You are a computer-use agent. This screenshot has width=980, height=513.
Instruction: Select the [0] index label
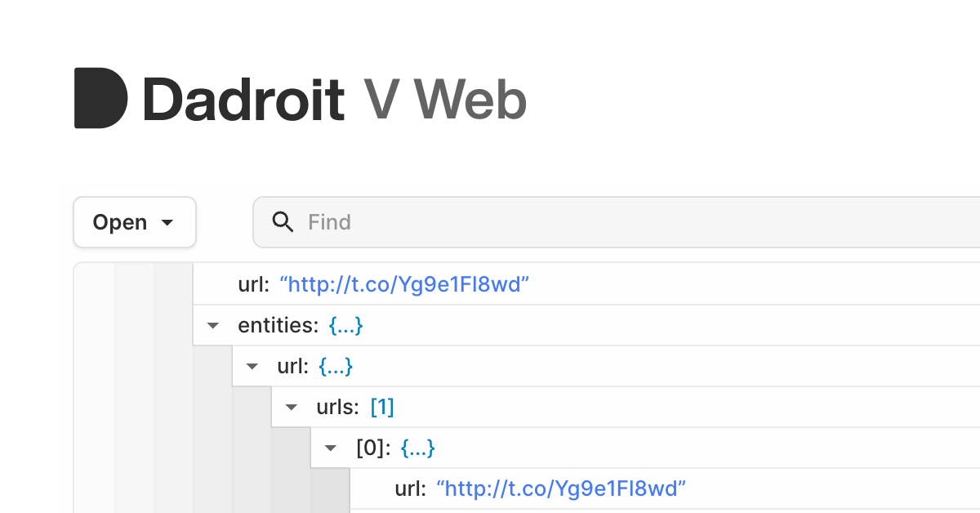[373, 448]
